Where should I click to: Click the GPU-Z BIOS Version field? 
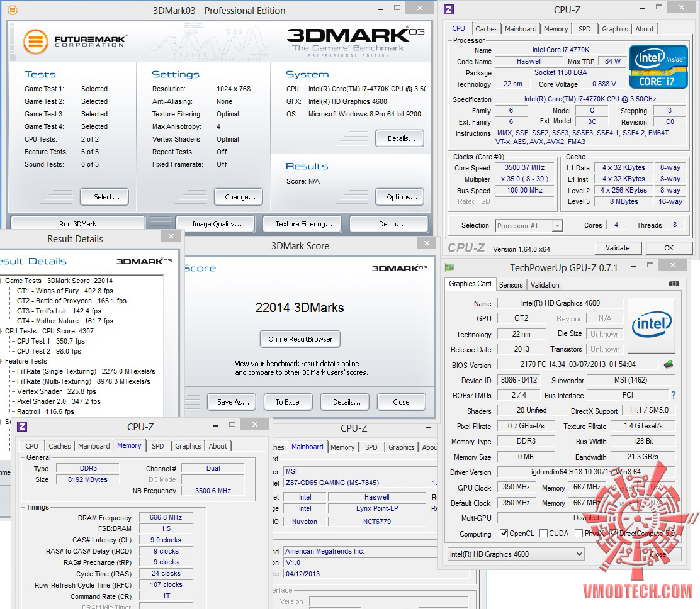coord(578,364)
